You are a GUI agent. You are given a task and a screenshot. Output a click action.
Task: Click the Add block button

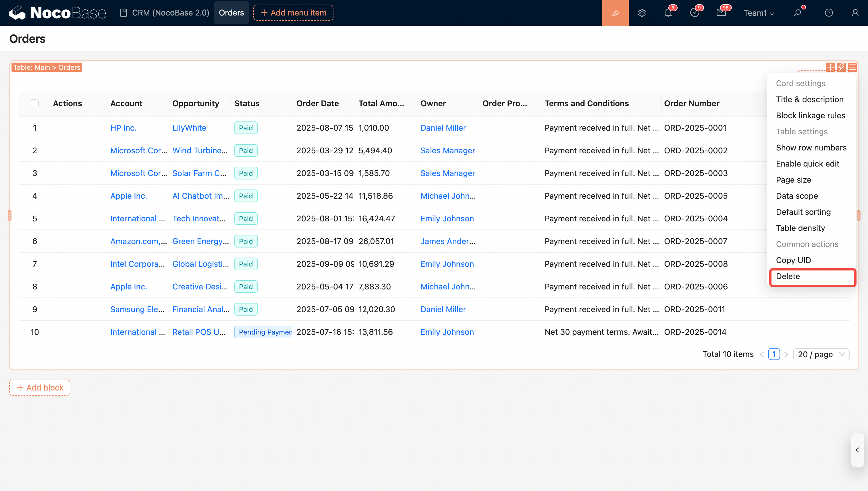click(x=40, y=387)
